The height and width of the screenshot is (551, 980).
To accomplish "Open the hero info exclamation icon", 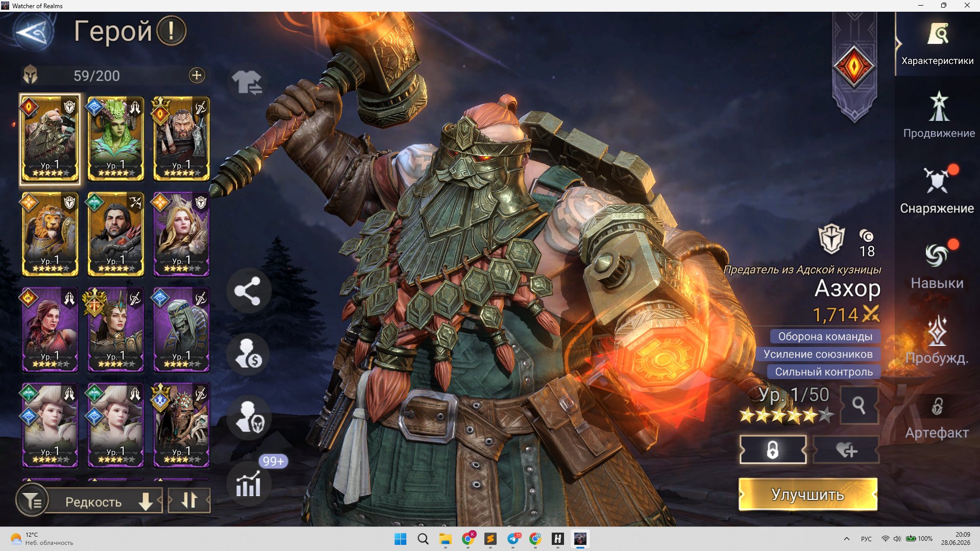I will pyautogui.click(x=171, y=31).
